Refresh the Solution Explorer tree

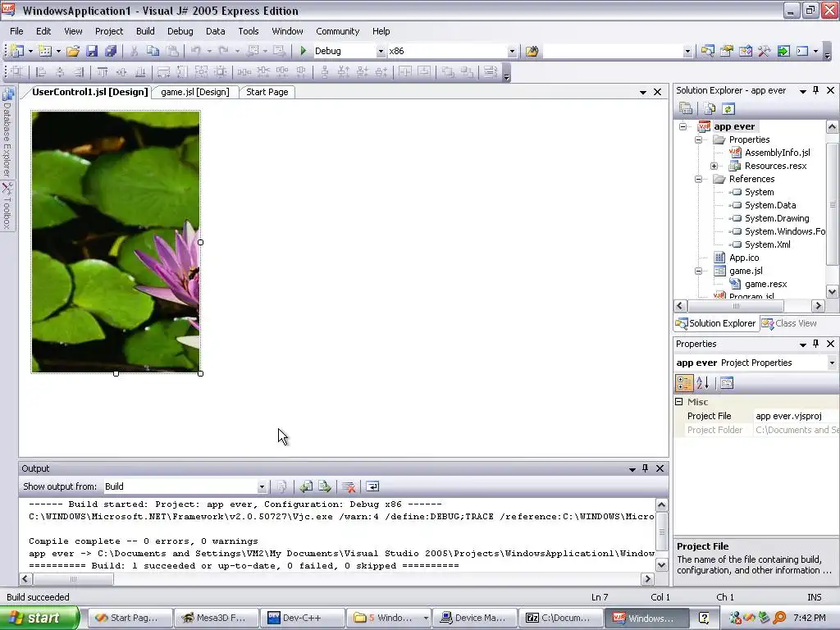[728, 109]
